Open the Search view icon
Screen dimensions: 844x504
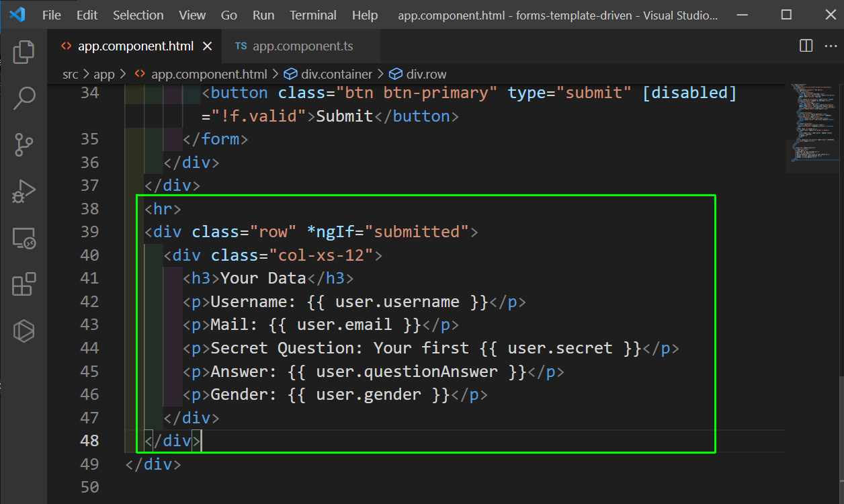24,98
